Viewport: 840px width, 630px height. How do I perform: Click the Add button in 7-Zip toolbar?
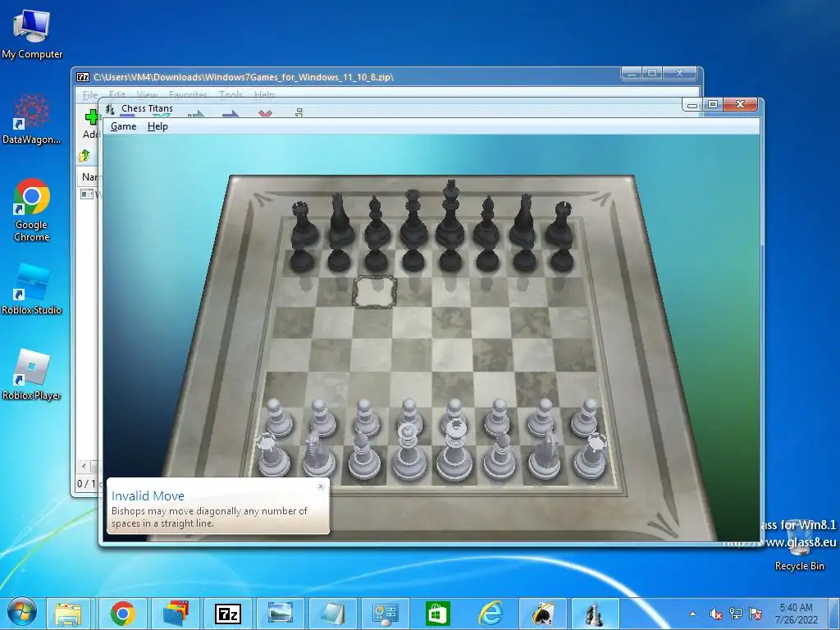pos(92,124)
